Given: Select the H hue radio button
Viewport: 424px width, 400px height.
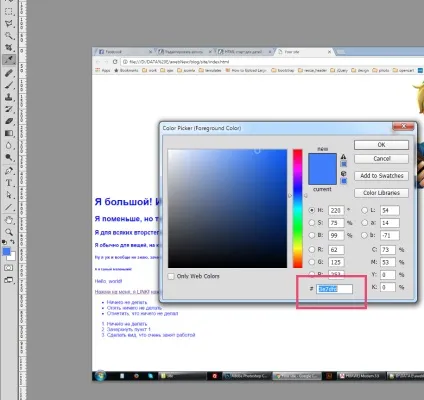Looking at the screenshot, I should [312, 210].
